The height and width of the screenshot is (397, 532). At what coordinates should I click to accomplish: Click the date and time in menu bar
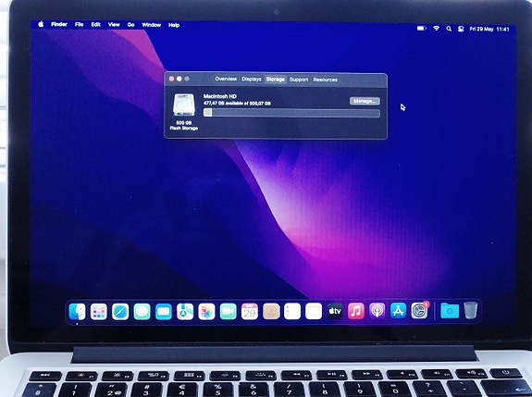[x=489, y=30]
